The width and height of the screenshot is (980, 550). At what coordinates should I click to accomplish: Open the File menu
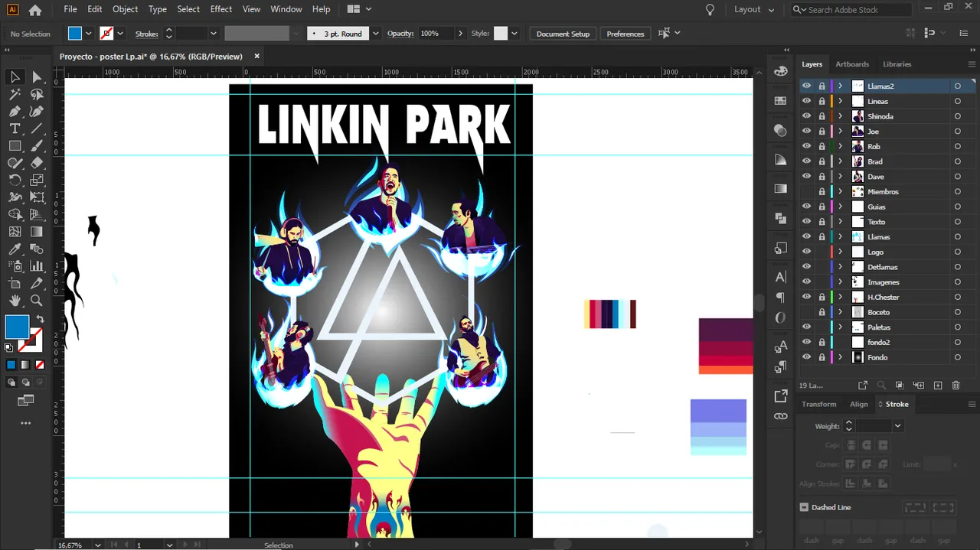pos(70,9)
